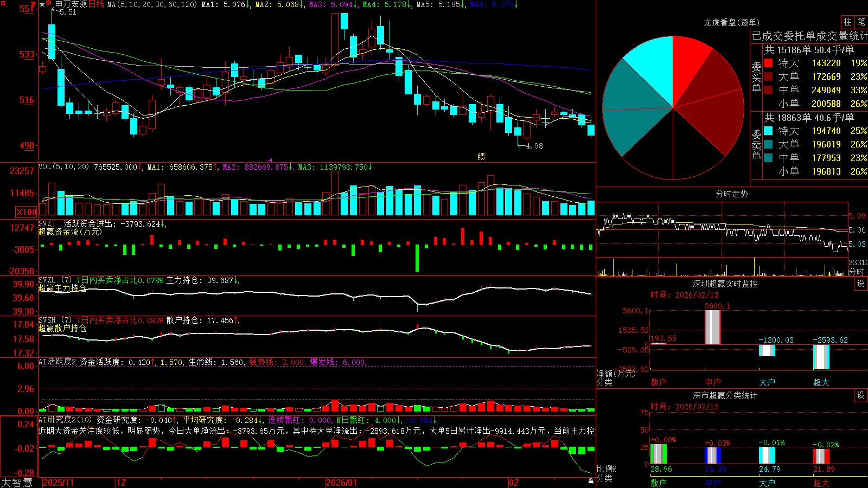Click 超赢主力持仓 label
The image size is (868, 488).
pyautogui.click(x=62, y=288)
